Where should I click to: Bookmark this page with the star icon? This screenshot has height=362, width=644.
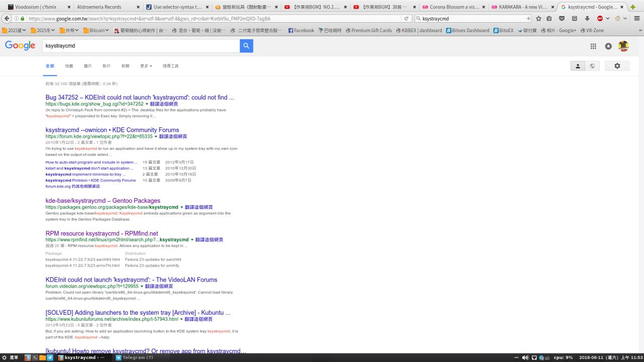coord(539,19)
